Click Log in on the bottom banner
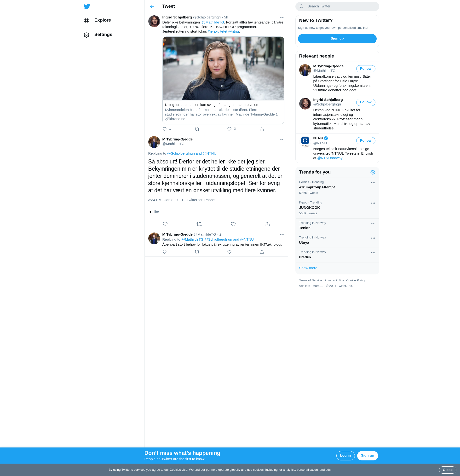 click(345, 456)
